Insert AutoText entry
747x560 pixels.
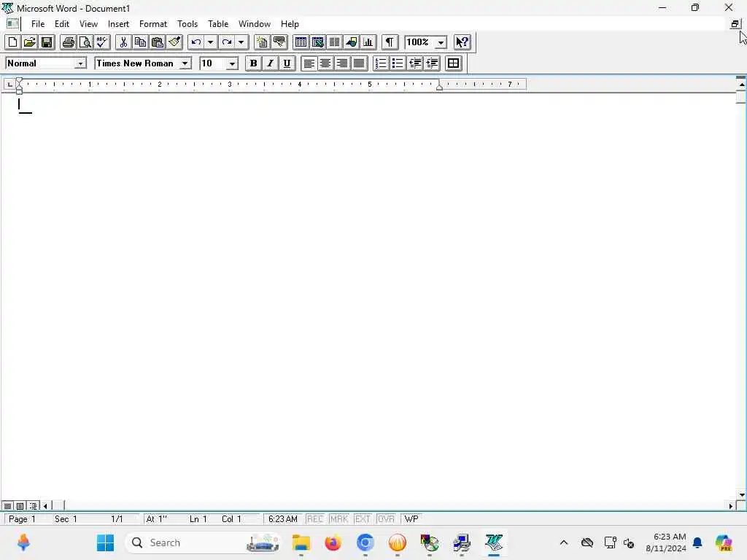click(279, 42)
